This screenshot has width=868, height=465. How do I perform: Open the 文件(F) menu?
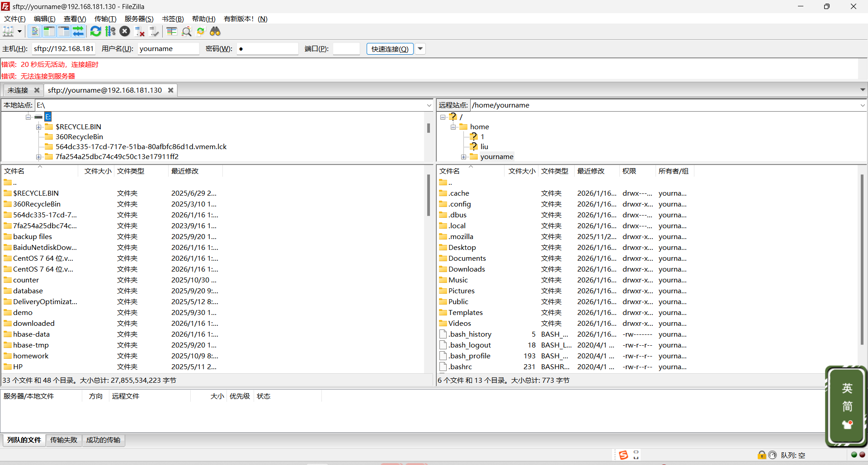[x=15, y=19]
